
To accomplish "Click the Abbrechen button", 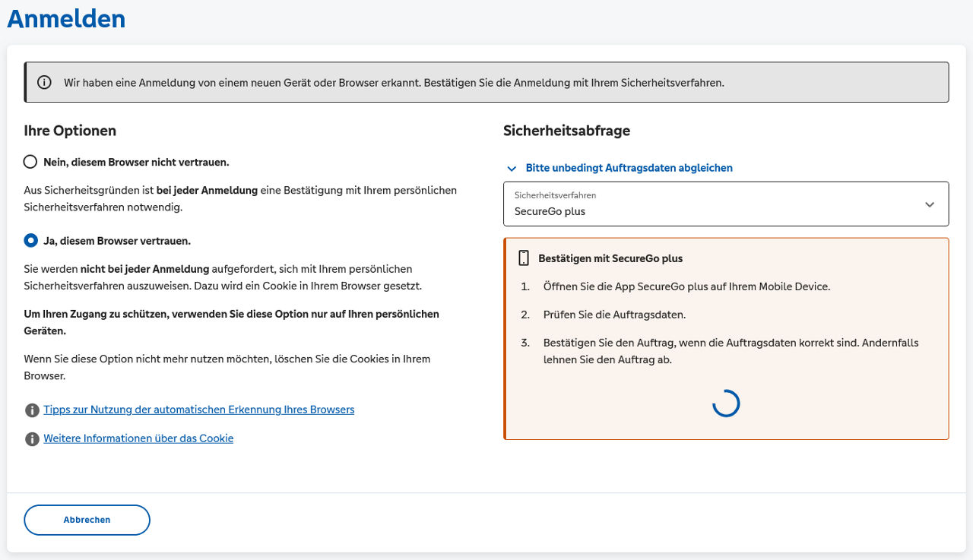I will point(87,520).
